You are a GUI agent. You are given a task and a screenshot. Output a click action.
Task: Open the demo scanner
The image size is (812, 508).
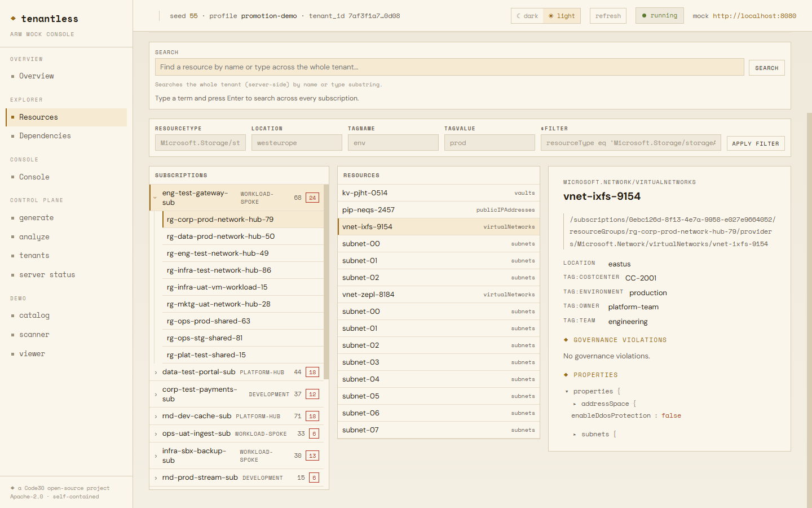coord(66,335)
